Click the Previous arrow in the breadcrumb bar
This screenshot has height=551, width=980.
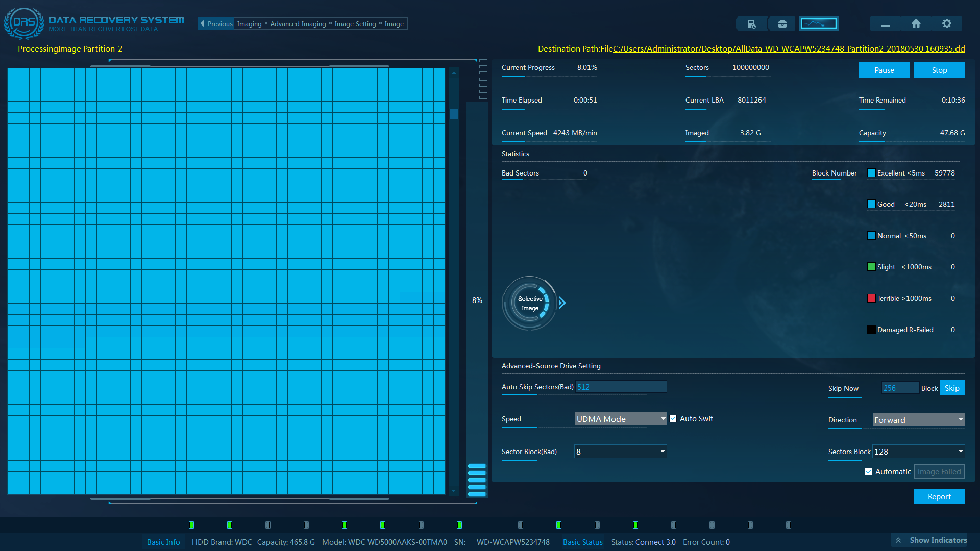(203, 23)
